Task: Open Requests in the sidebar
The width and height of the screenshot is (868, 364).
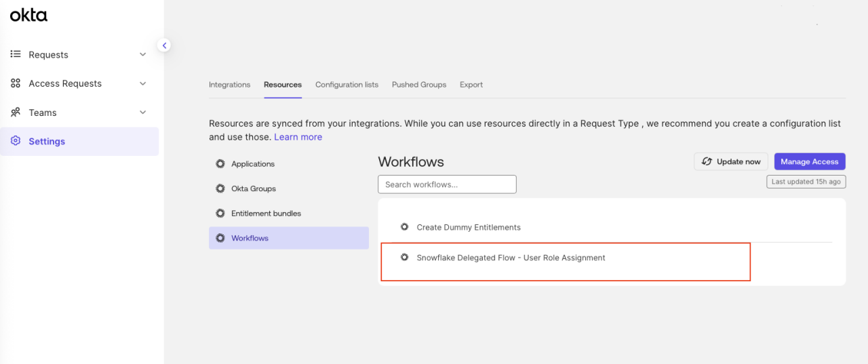Action: click(x=79, y=54)
